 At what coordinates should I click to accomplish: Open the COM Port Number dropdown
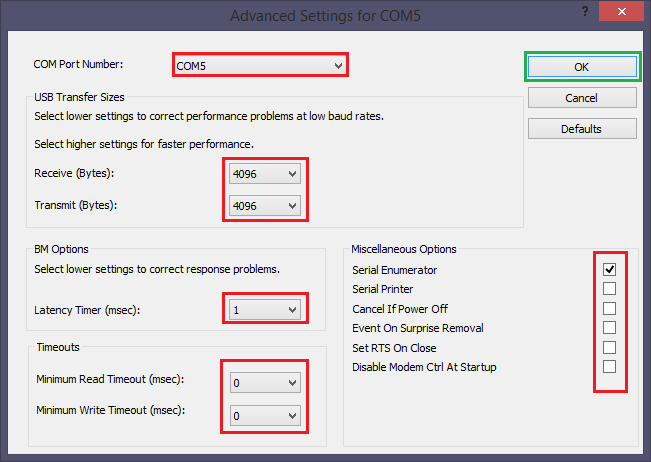click(260, 65)
